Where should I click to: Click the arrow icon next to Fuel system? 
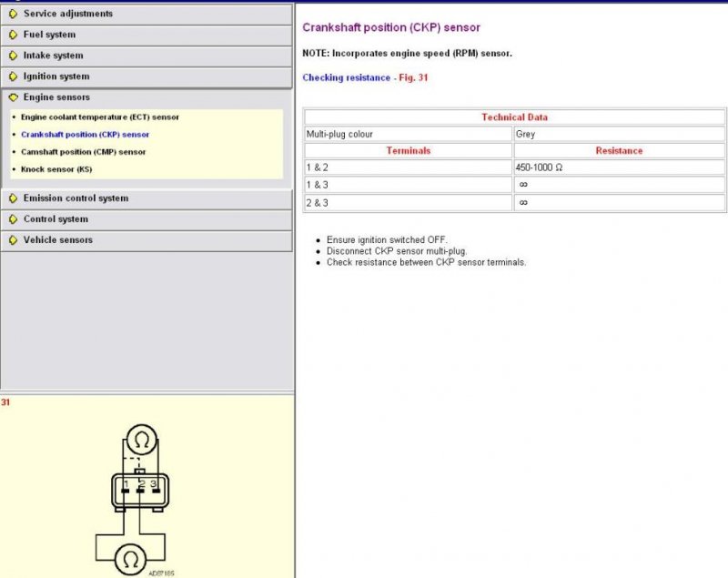pos(13,35)
